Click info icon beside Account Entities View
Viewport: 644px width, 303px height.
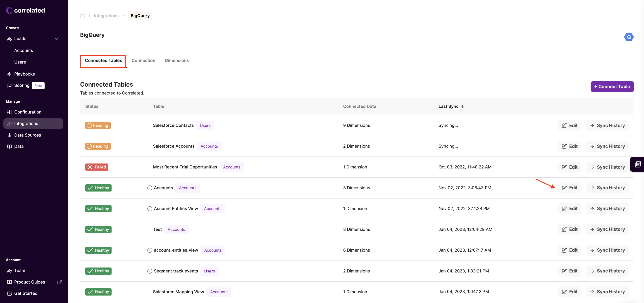pos(150,208)
